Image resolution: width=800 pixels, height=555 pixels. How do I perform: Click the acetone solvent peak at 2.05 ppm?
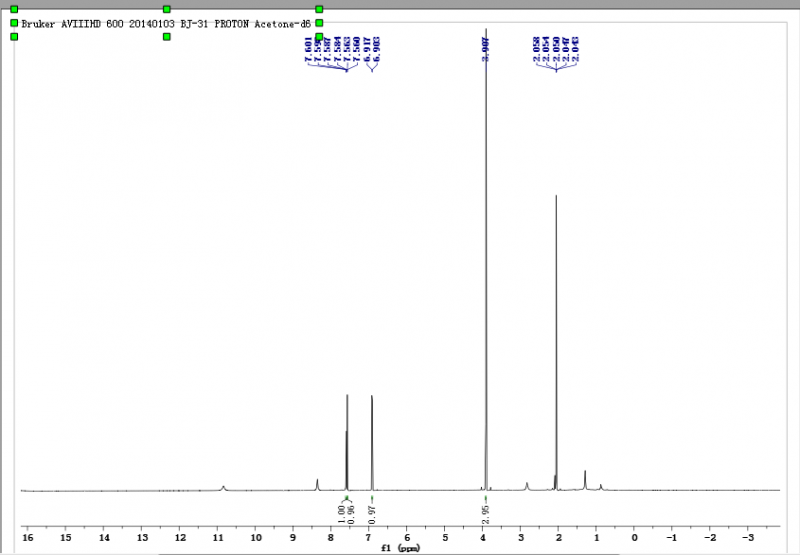pyautogui.click(x=556, y=342)
